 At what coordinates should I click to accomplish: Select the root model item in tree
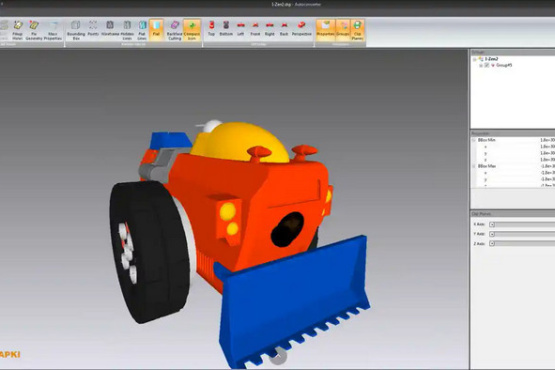[492, 59]
